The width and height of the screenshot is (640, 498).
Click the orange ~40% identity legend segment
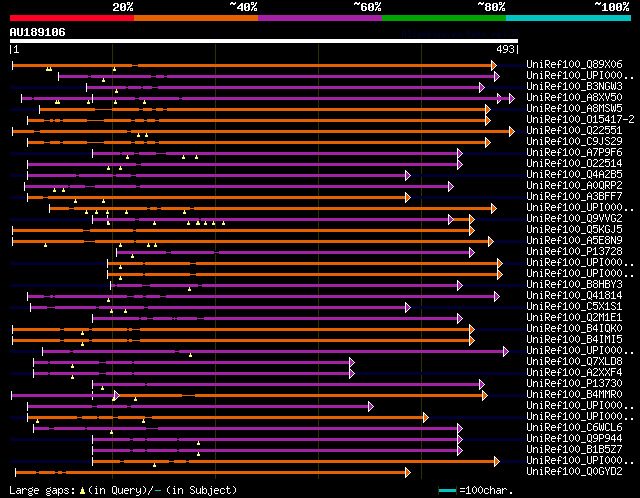coord(196,18)
